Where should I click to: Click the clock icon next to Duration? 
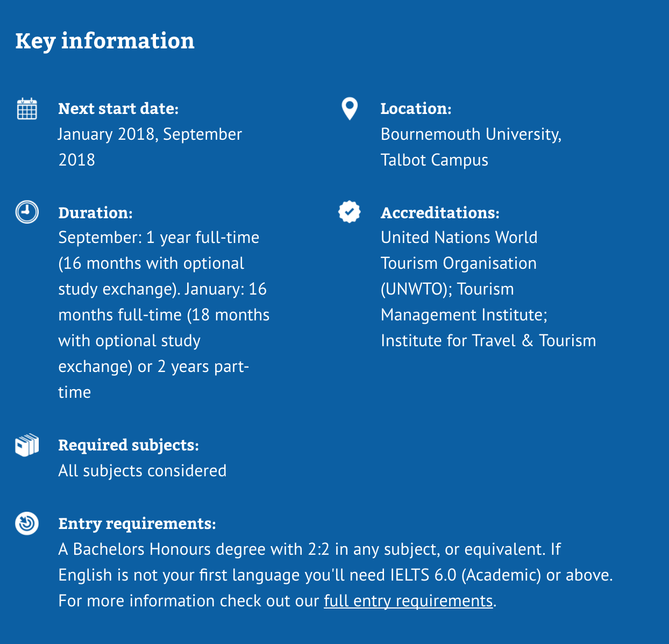pyautogui.click(x=27, y=212)
